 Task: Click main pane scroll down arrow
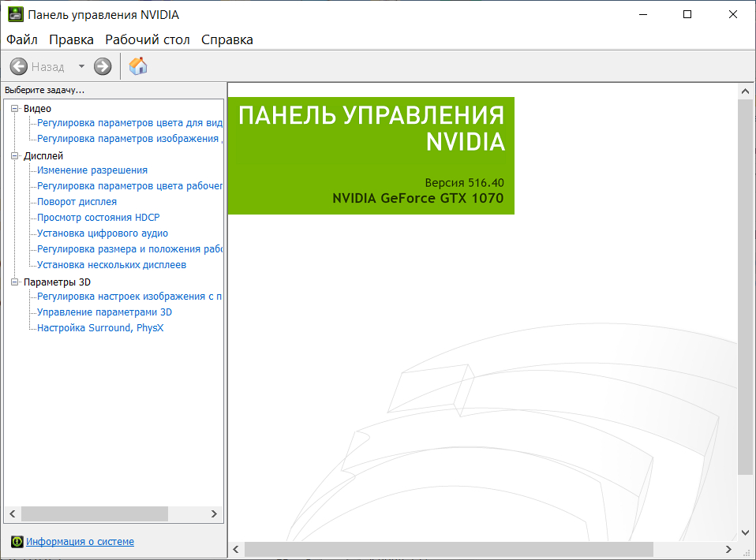tap(745, 532)
